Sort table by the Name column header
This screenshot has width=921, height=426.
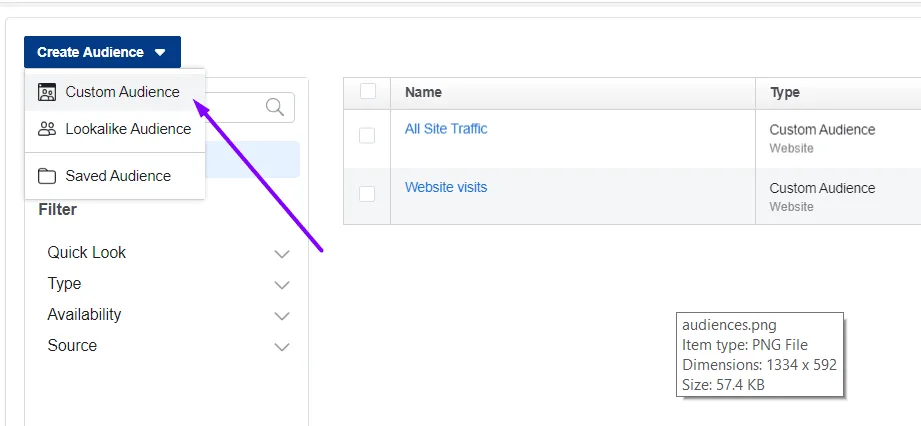point(423,92)
